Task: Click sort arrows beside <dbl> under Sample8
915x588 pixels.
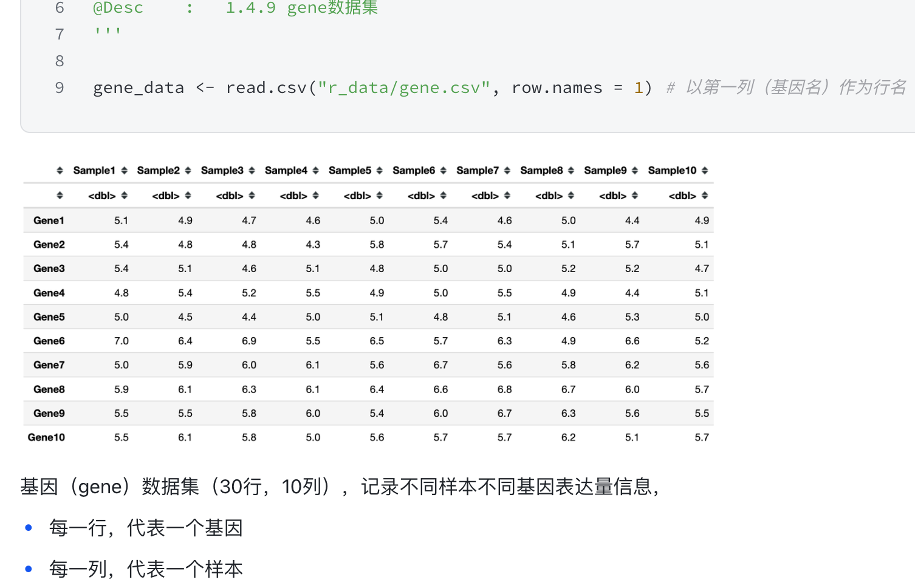Action: click(x=571, y=196)
